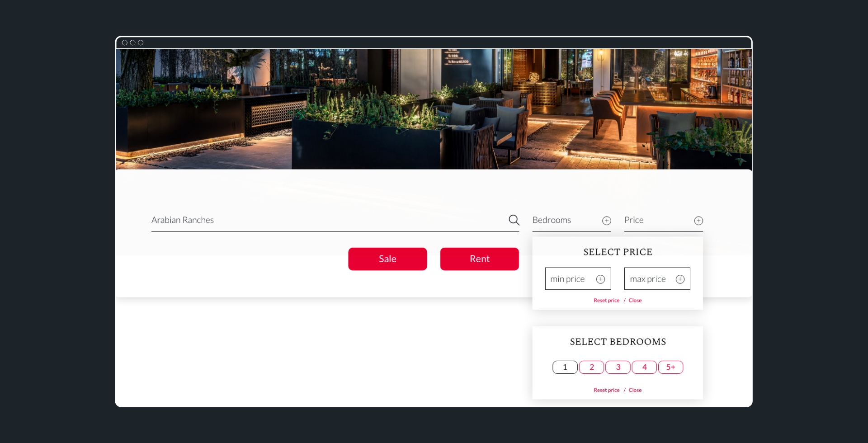This screenshot has width=868, height=443.
Task: Select 1 bedroom option
Action: click(x=565, y=367)
